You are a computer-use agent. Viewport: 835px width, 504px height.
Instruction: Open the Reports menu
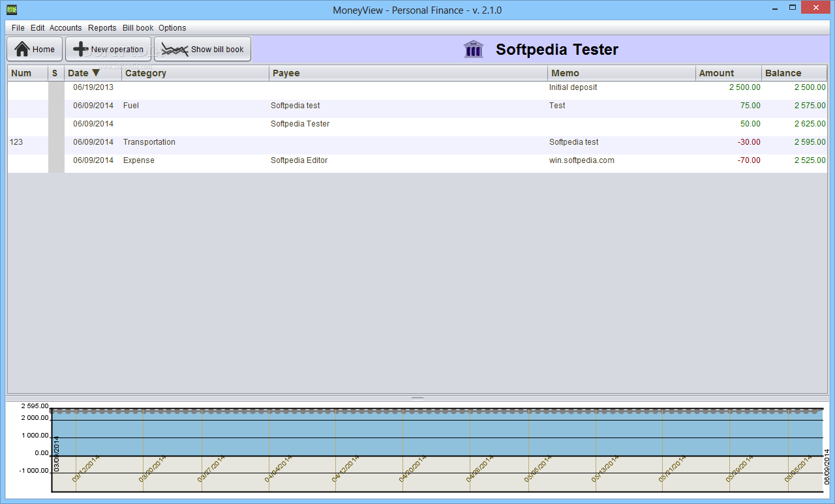(x=102, y=28)
